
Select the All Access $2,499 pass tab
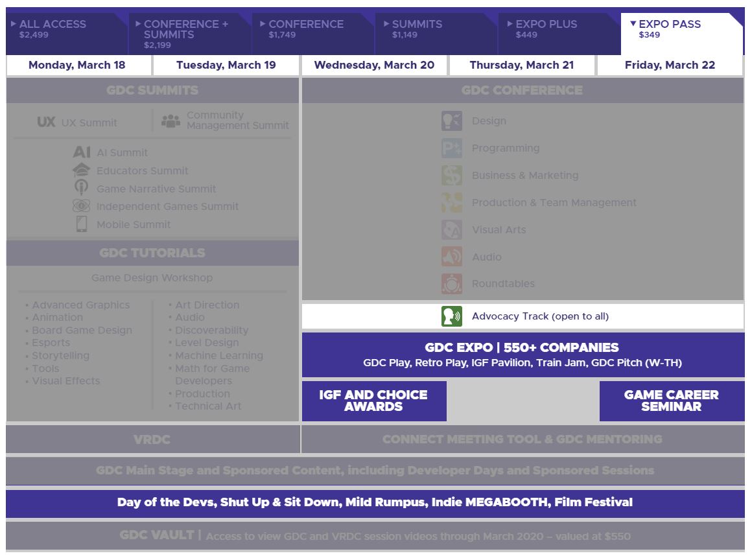[x=67, y=34]
